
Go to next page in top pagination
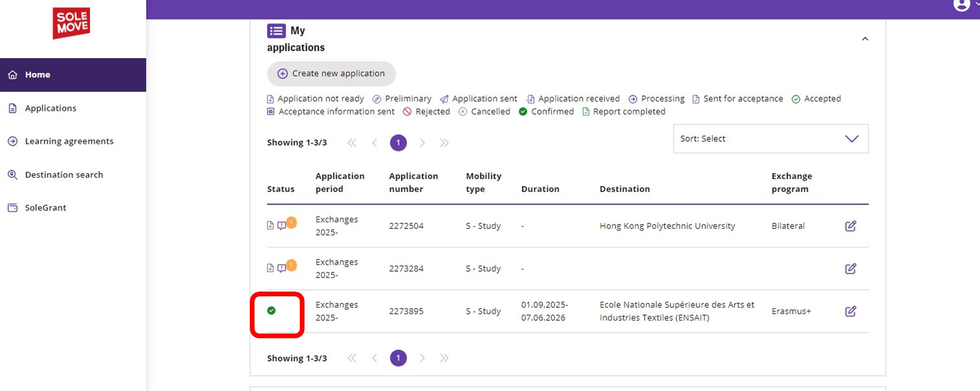pyautogui.click(x=422, y=143)
